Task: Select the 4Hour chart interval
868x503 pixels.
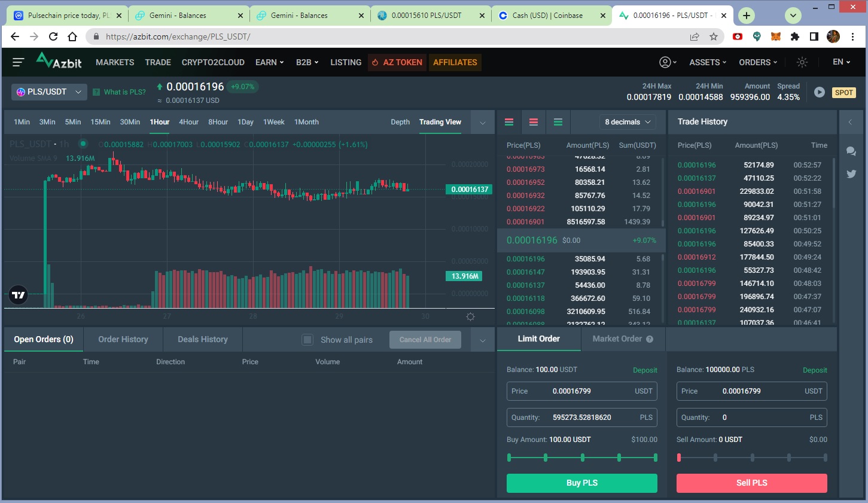Action: click(x=188, y=122)
